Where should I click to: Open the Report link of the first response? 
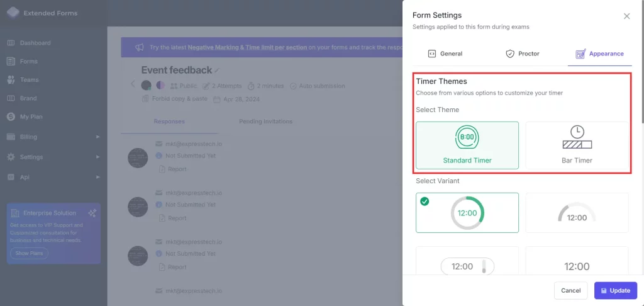(173, 169)
